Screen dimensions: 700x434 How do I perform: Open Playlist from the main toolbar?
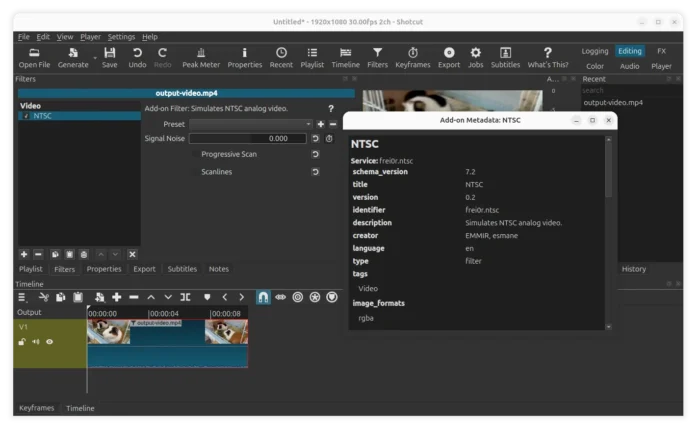(312, 58)
